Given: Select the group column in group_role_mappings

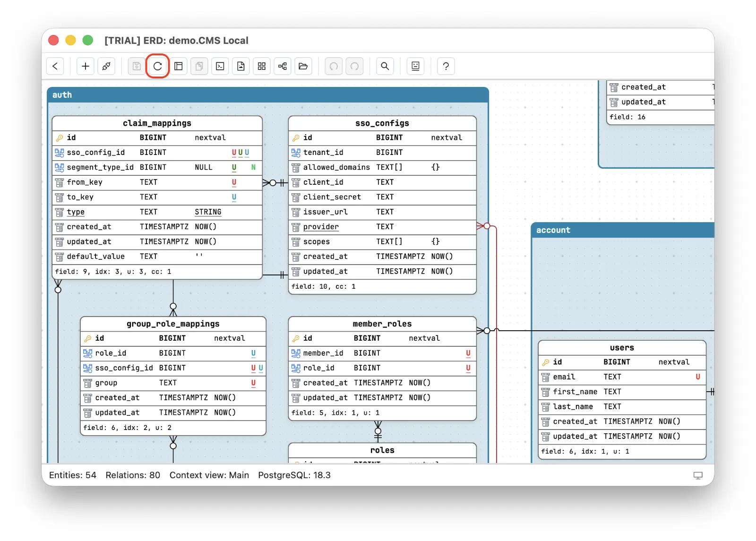Looking at the screenshot, I should [173, 383].
